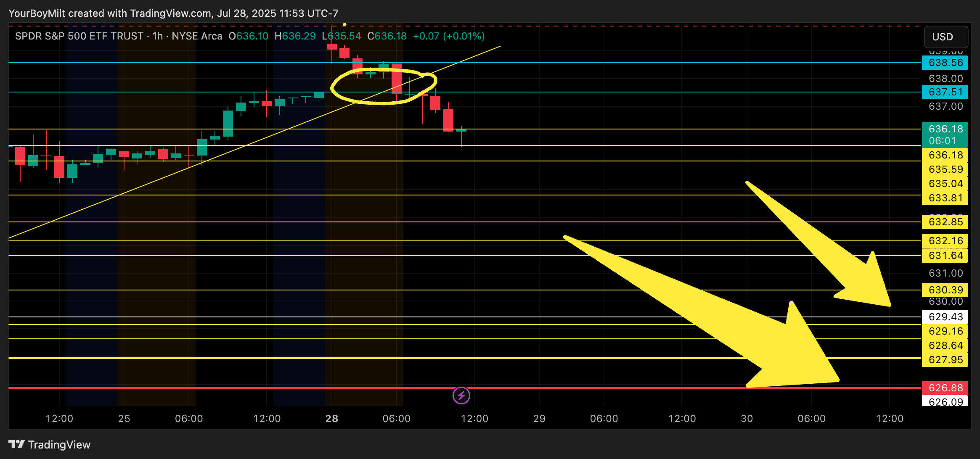Select the yellow 630.39 price label
The height and width of the screenshot is (459, 980).
(945, 290)
